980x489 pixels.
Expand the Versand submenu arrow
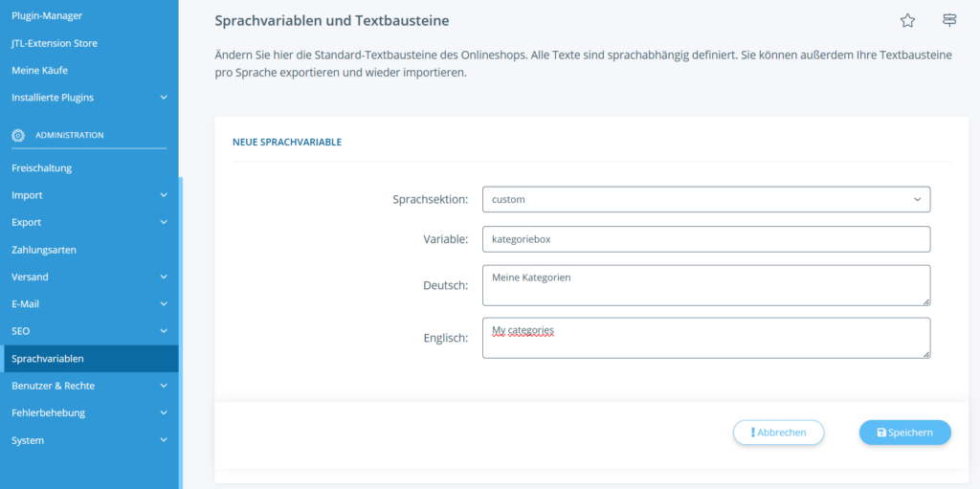(x=164, y=277)
